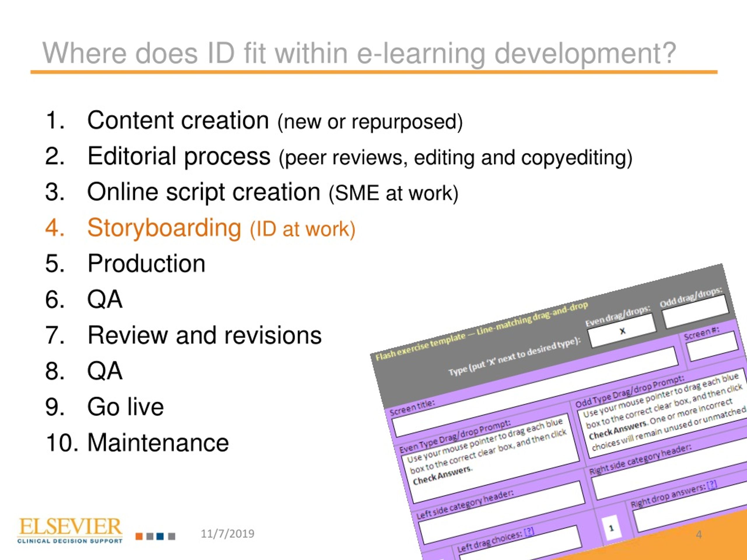Viewport: 747px width, 560px height.
Task: Select the 'Go live' item
Action: (x=125, y=407)
